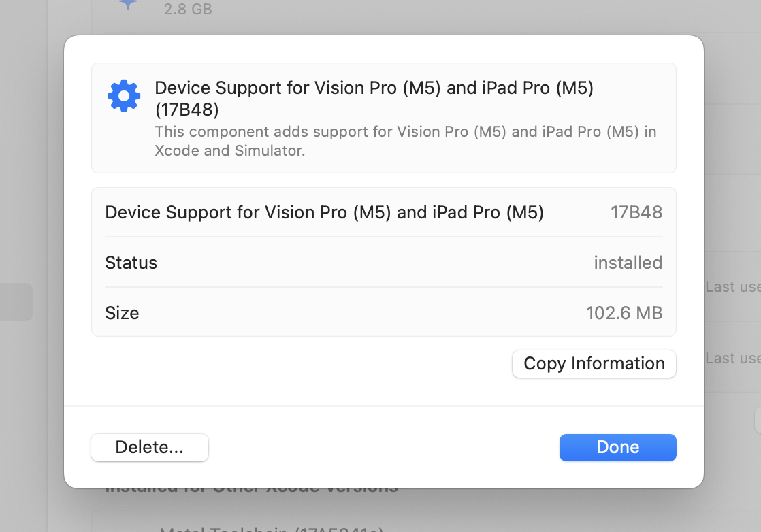The height and width of the screenshot is (532, 761).
Task: Click the 2.8 GB size text in background
Action: coord(188,10)
